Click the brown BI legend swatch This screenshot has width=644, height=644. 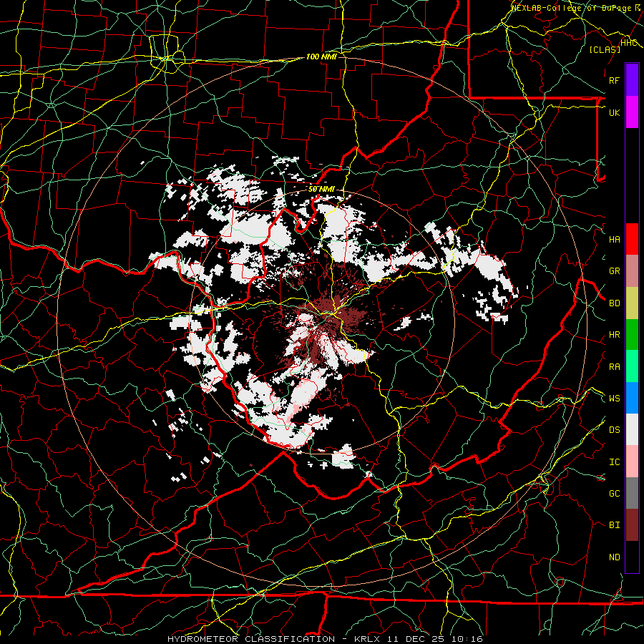click(632, 525)
